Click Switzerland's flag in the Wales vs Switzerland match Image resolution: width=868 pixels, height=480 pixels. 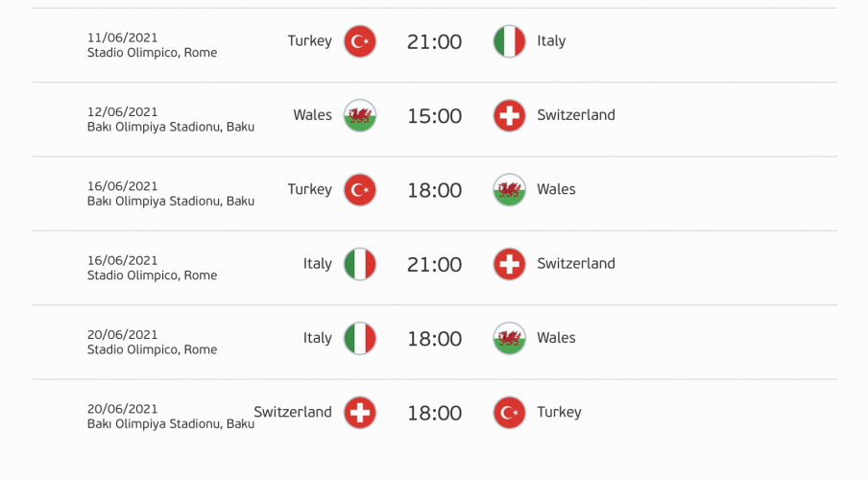pos(509,115)
